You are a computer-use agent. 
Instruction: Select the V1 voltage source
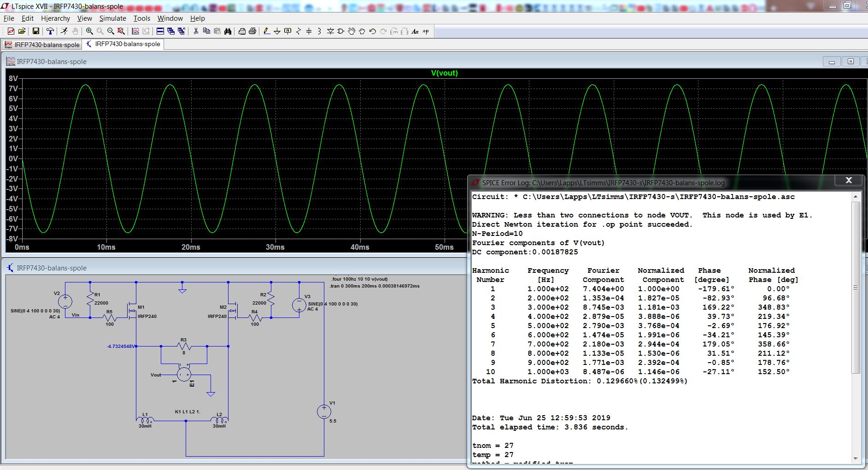coord(324,411)
